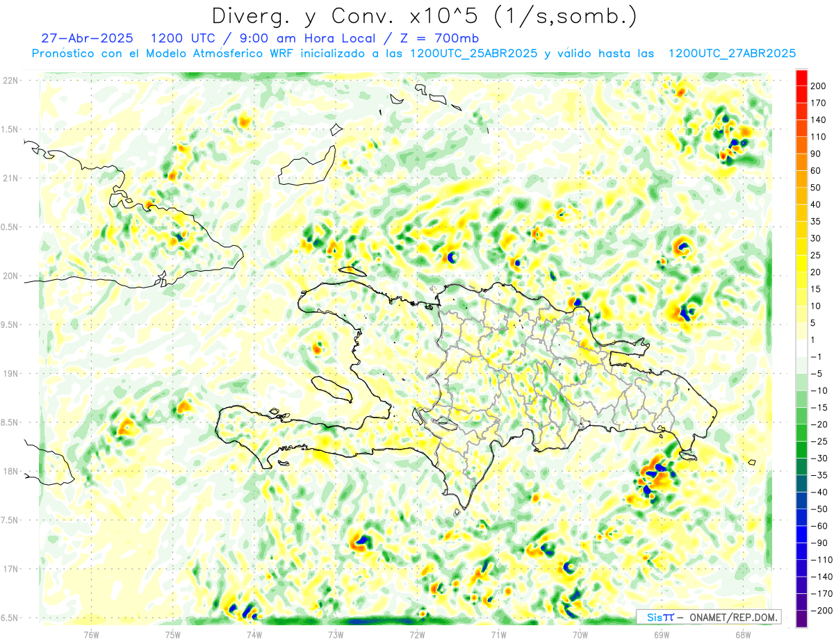Click latitude label 6.5N
The width and height of the screenshot is (834, 644).
click(10, 618)
